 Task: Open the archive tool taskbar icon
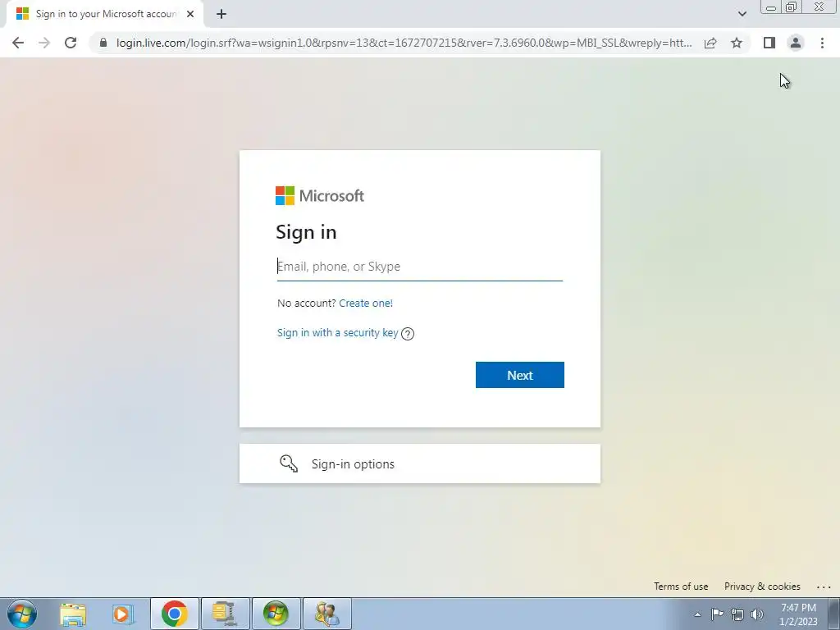[225, 614]
